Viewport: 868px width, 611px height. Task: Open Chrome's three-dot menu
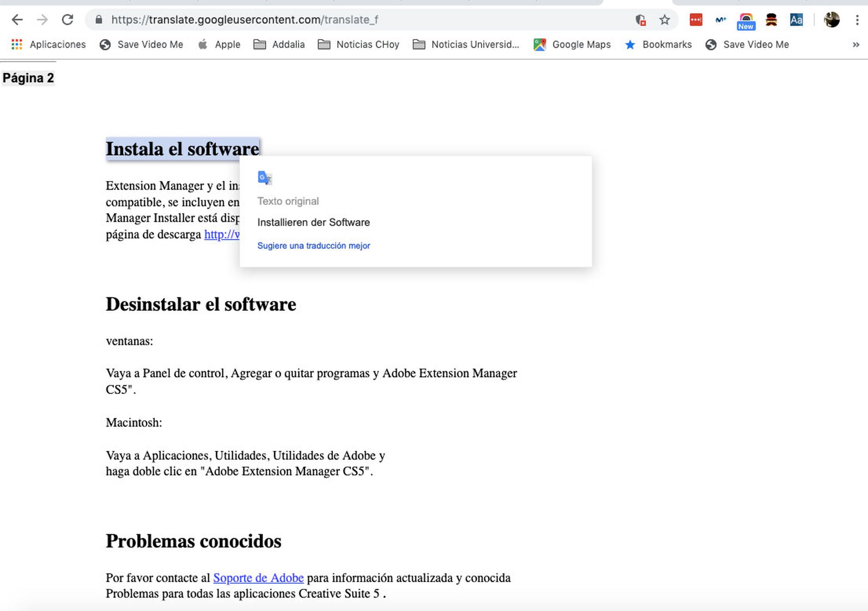click(x=857, y=20)
